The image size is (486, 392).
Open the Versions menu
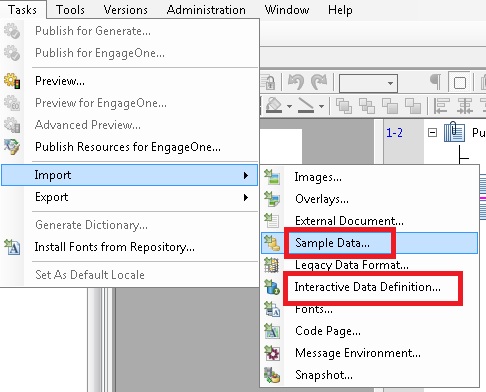[x=126, y=9]
